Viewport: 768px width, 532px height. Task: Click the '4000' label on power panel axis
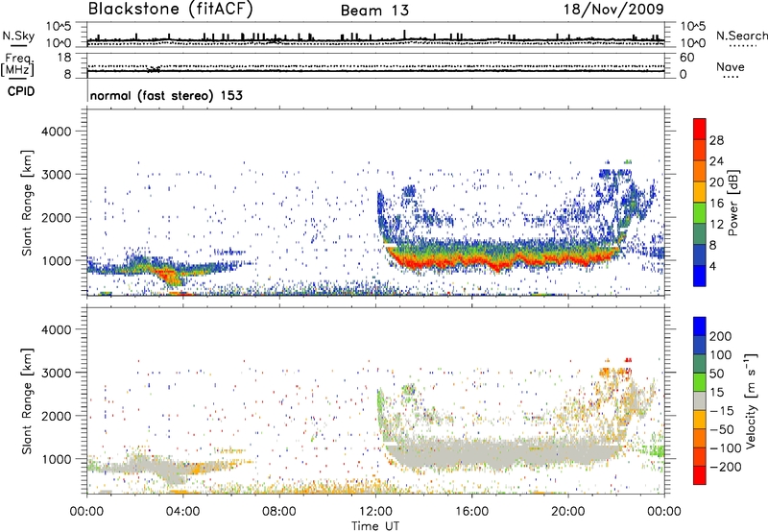(x=56, y=132)
